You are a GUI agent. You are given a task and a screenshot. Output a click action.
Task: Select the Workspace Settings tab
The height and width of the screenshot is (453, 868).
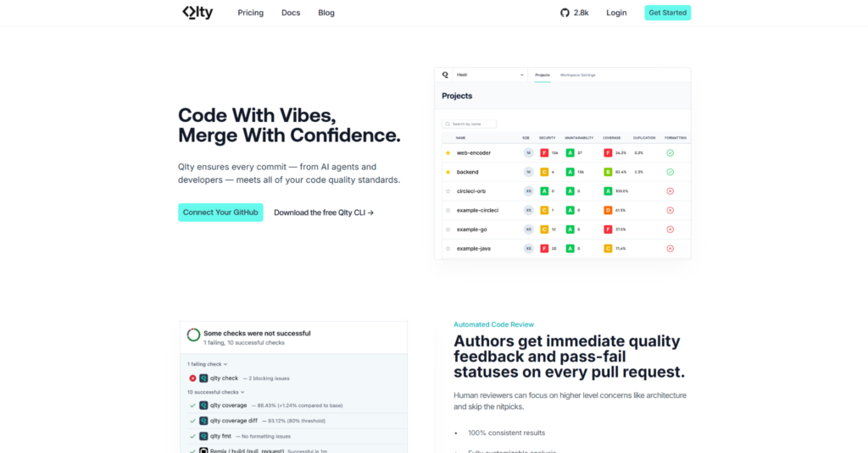(577, 75)
